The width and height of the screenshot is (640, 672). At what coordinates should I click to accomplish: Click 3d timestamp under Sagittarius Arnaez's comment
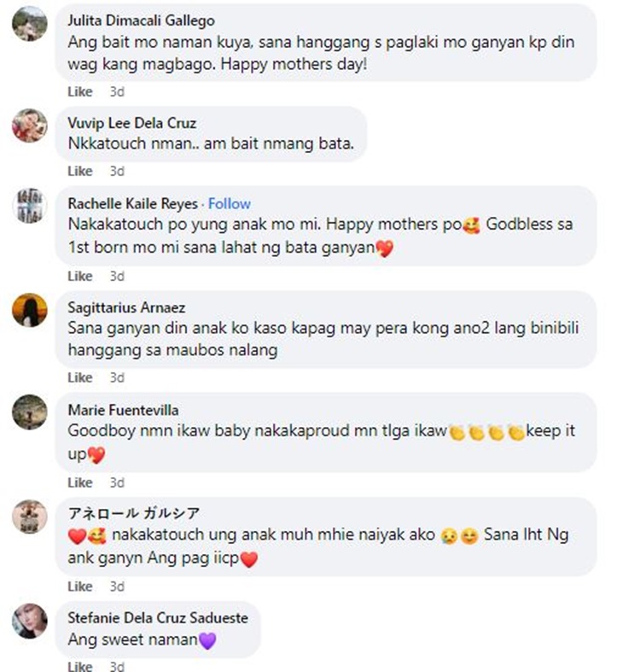(x=117, y=378)
